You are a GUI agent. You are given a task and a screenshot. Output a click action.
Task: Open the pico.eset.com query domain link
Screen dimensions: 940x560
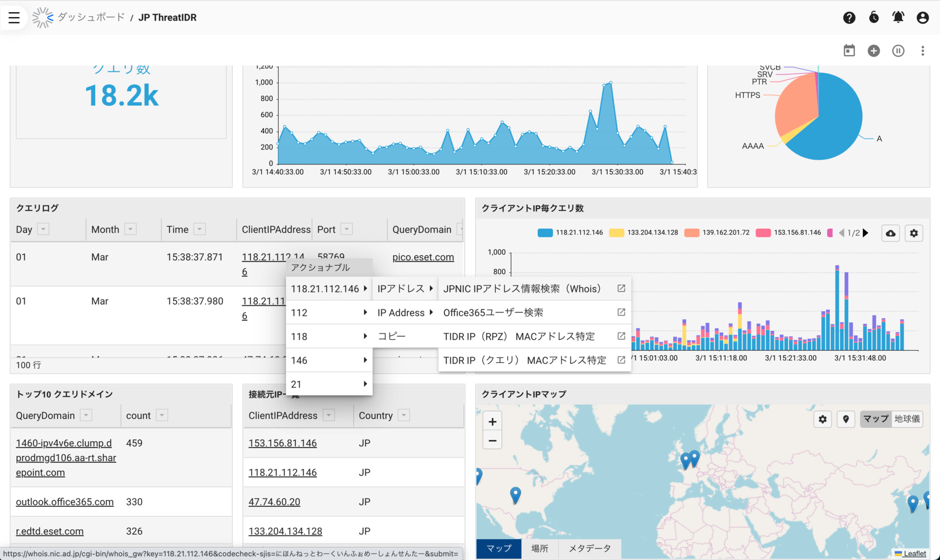(423, 257)
